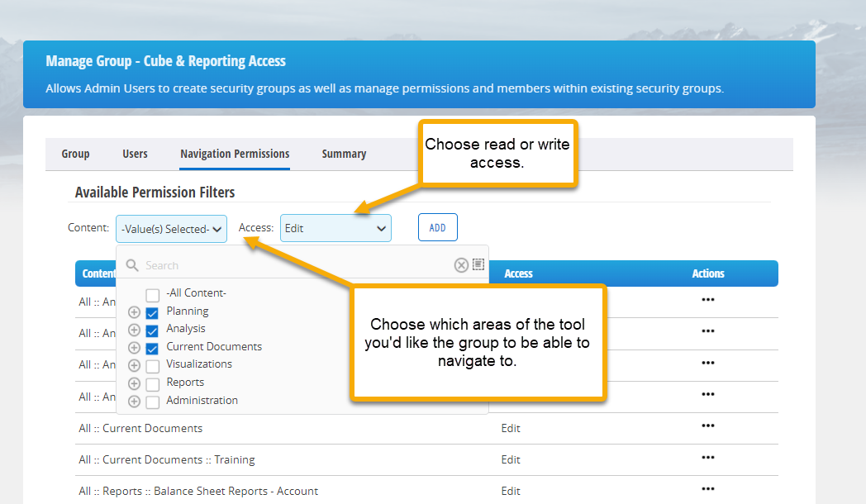Click the ADD button
This screenshot has height=504, width=866.
[x=438, y=227]
